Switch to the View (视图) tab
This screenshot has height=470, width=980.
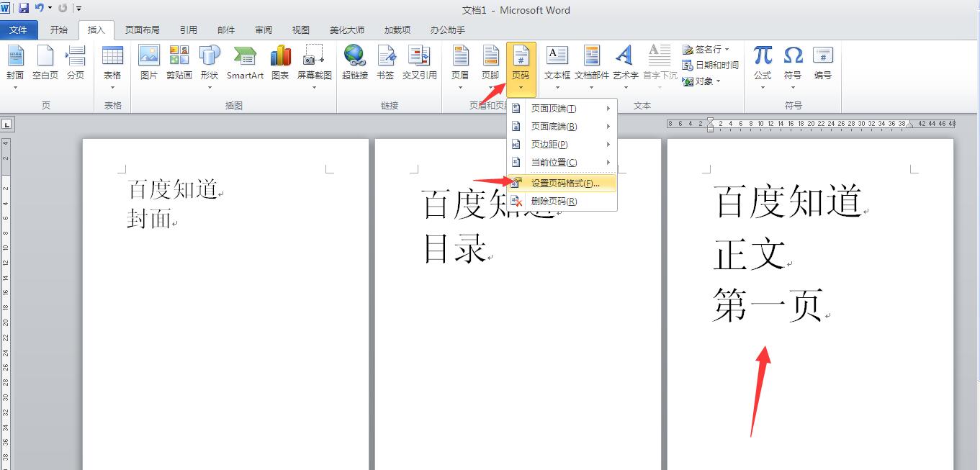[x=301, y=30]
